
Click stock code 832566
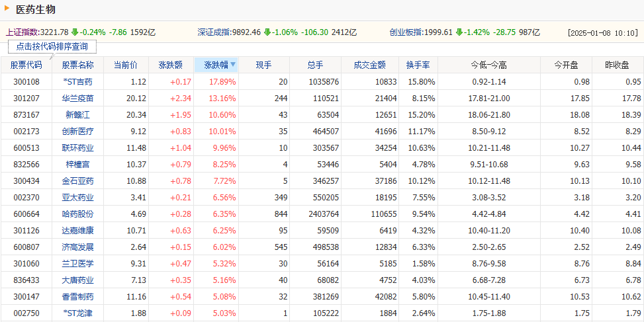pyautogui.click(x=26, y=165)
